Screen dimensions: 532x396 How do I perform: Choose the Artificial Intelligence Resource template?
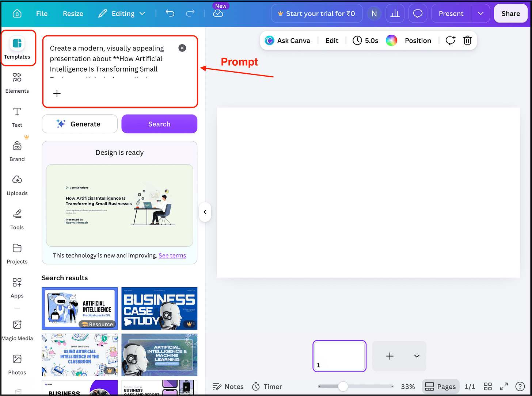(x=80, y=308)
